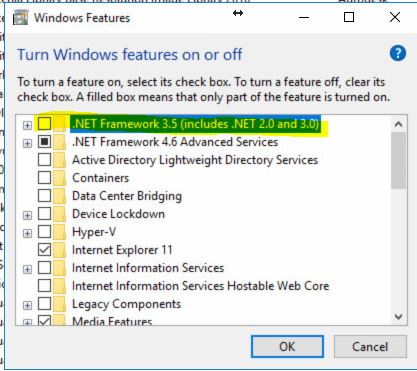This screenshot has height=371, width=417.
Task: Click the folder icon beside Internet Explorer 11
Action: [x=59, y=250]
